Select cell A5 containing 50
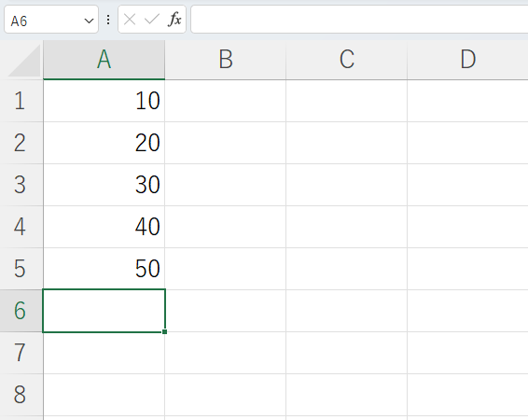The height and width of the screenshot is (420, 528). tap(104, 269)
